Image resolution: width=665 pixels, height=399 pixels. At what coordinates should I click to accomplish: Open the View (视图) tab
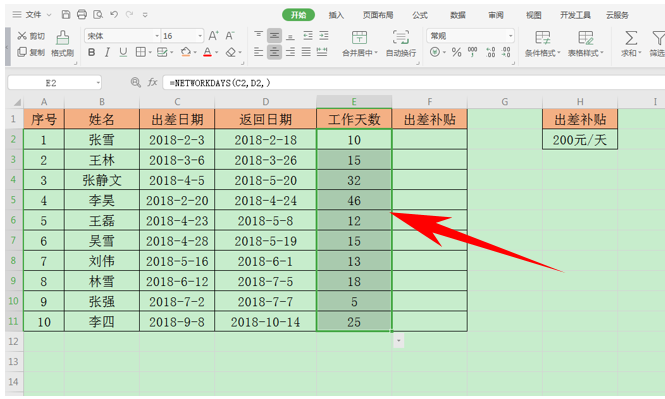(x=534, y=15)
